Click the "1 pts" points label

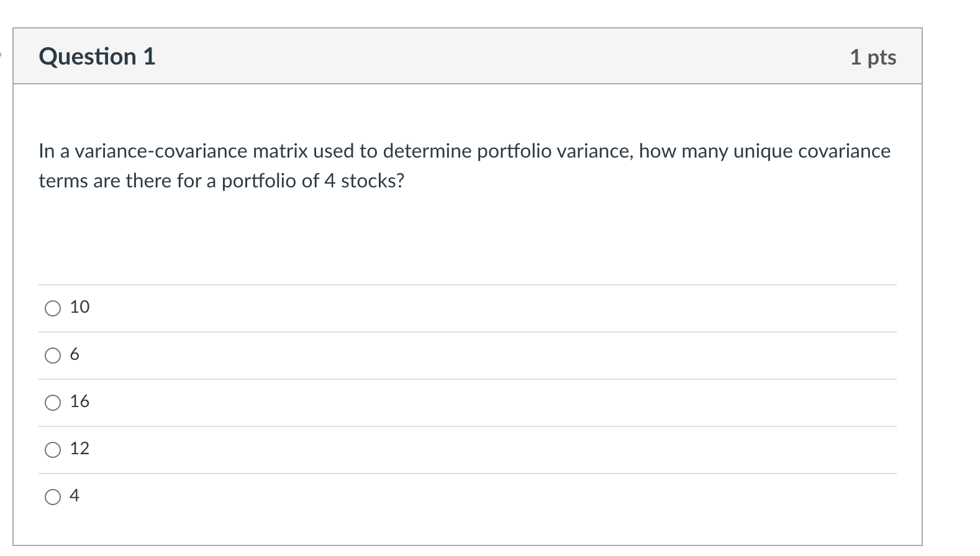coord(873,57)
